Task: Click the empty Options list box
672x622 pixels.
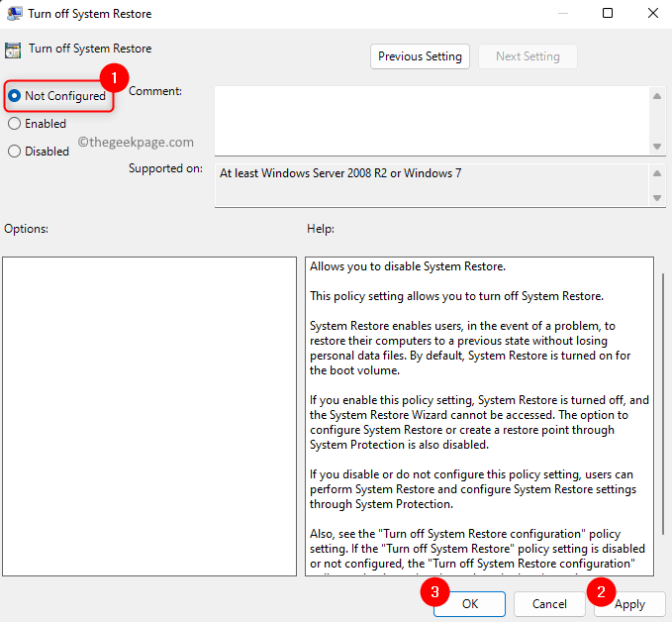Action: click(149, 416)
